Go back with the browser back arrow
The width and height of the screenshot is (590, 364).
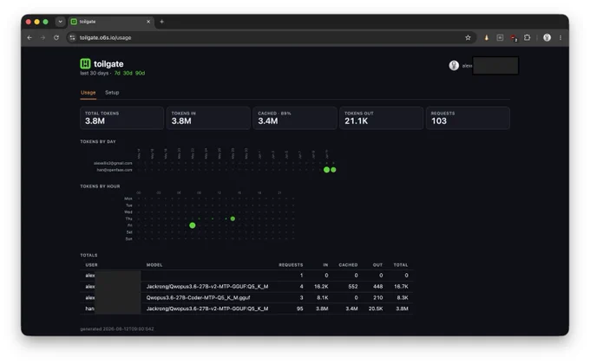tap(29, 37)
